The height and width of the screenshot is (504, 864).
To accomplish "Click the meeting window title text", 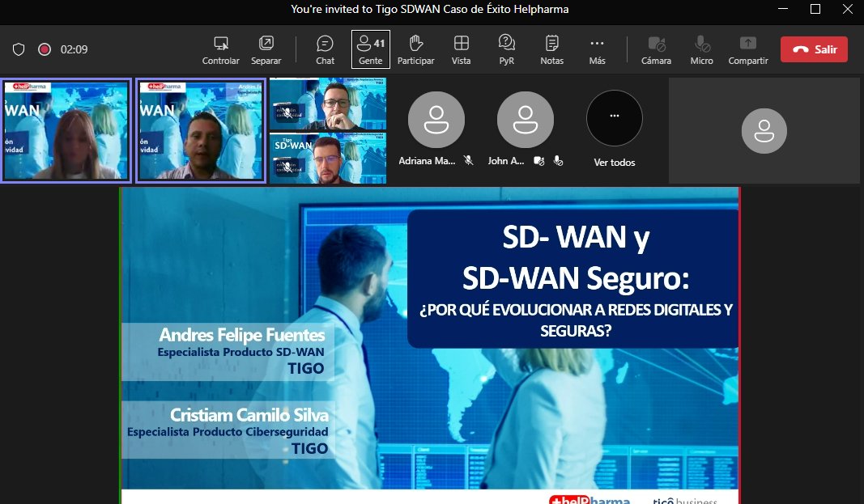I will 430,10.
